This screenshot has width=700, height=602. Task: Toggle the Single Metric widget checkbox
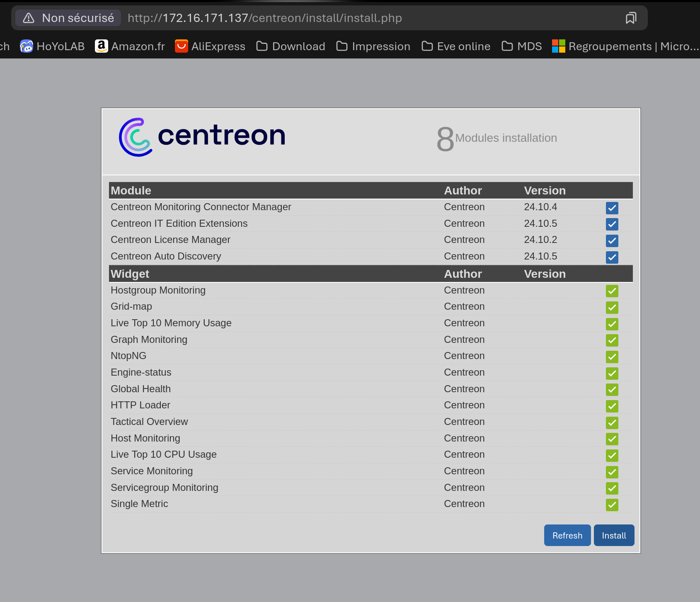(612, 505)
